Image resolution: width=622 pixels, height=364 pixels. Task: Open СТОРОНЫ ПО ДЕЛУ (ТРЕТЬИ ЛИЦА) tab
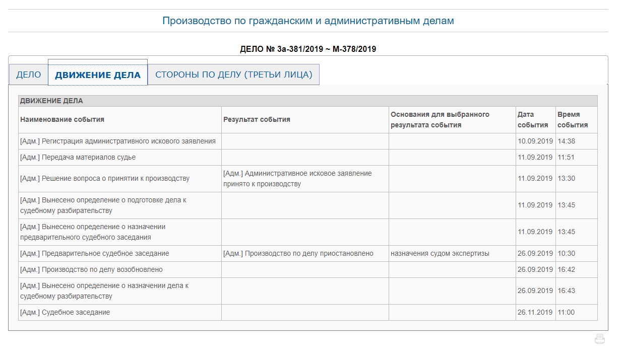(x=233, y=75)
